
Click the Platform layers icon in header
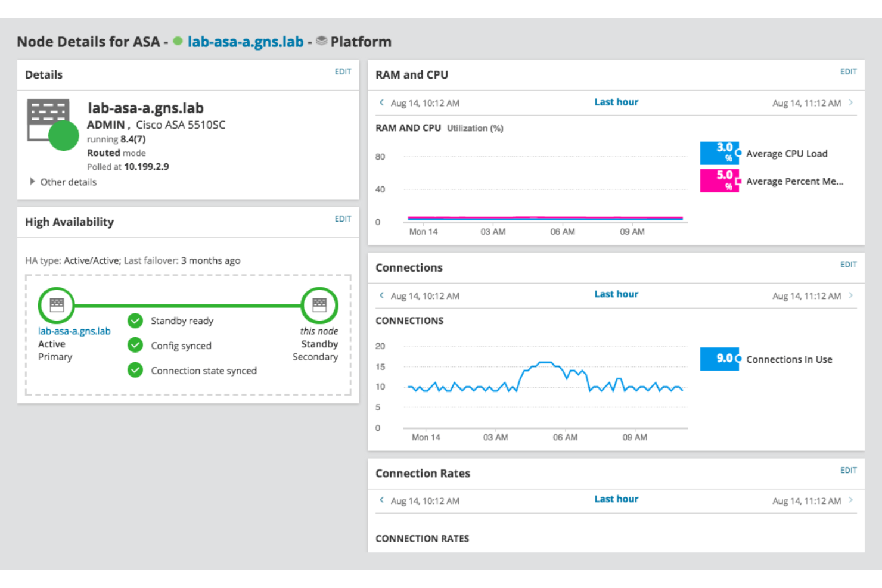point(322,41)
